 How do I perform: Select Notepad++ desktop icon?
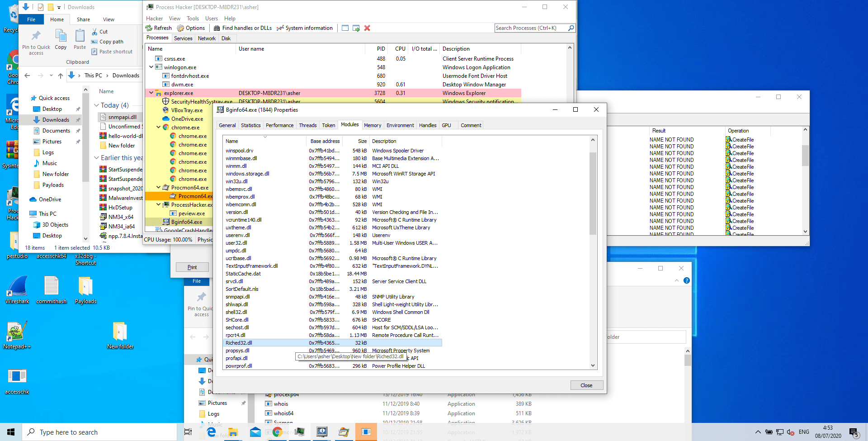pos(17,335)
